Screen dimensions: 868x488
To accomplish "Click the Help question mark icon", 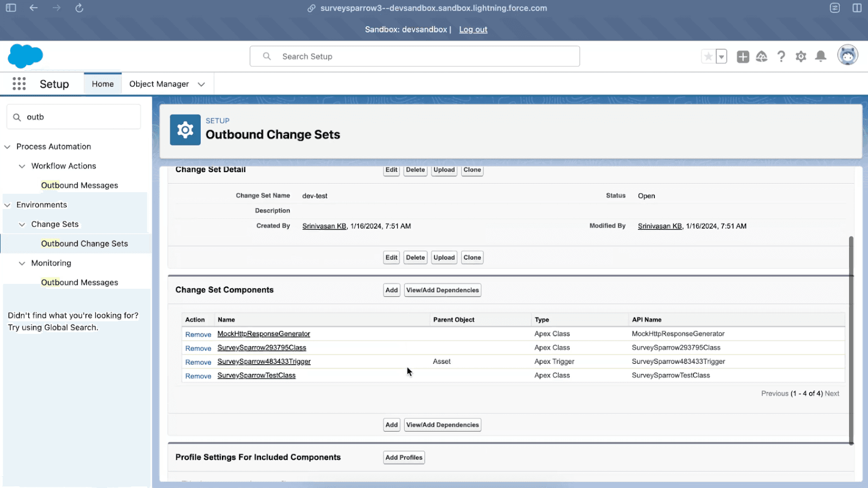I will 781,56.
